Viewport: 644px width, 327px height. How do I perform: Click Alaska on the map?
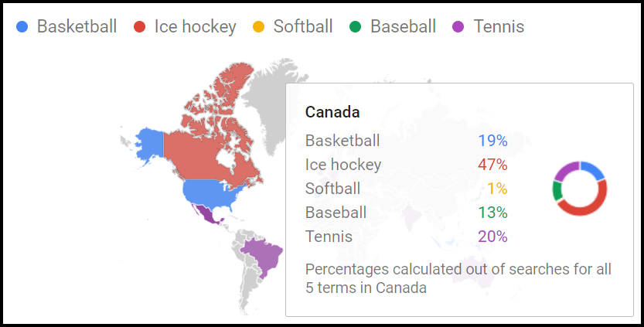148,145
